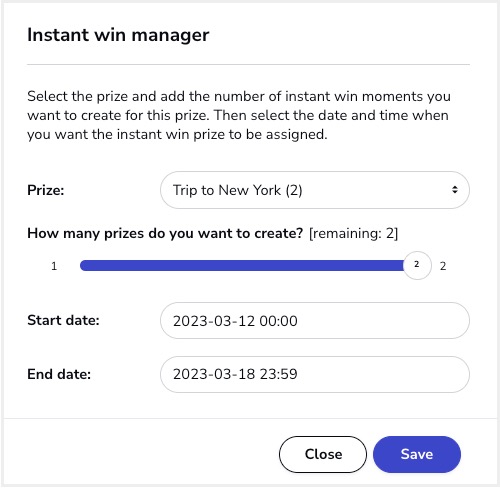
Task: Focus the Start date input field
Action: [x=315, y=321]
